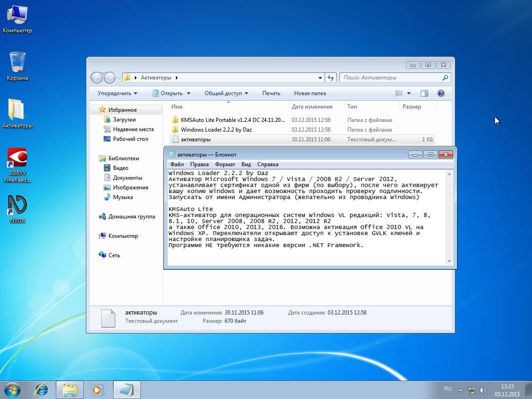
Task: Expand the arrow after Активаторы breadcrumb
Action: click(x=176, y=78)
